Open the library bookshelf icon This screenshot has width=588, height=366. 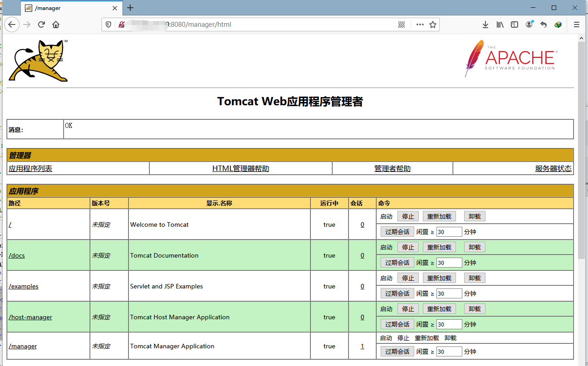click(x=500, y=24)
